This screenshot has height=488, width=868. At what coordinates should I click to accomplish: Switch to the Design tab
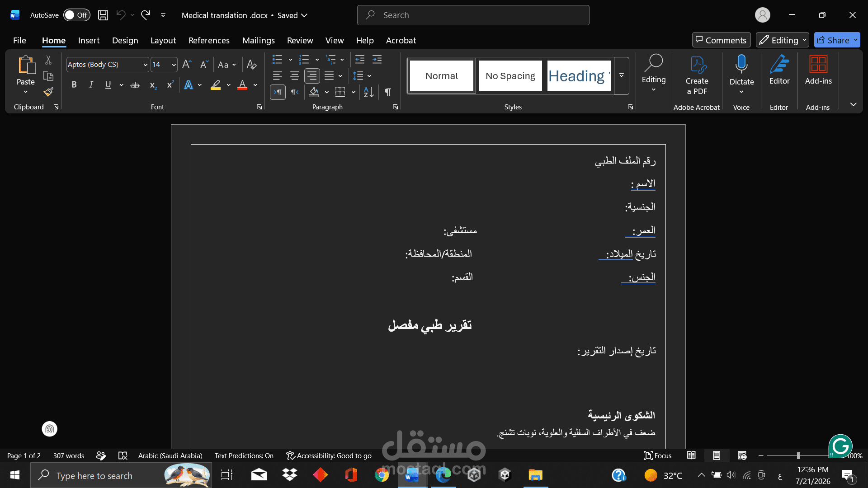click(x=125, y=40)
